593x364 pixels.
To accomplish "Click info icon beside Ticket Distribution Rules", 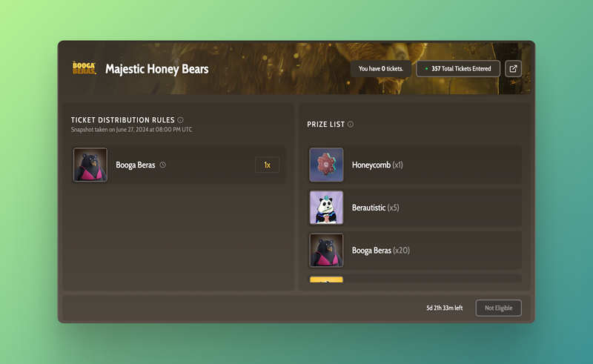I will (x=181, y=120).
